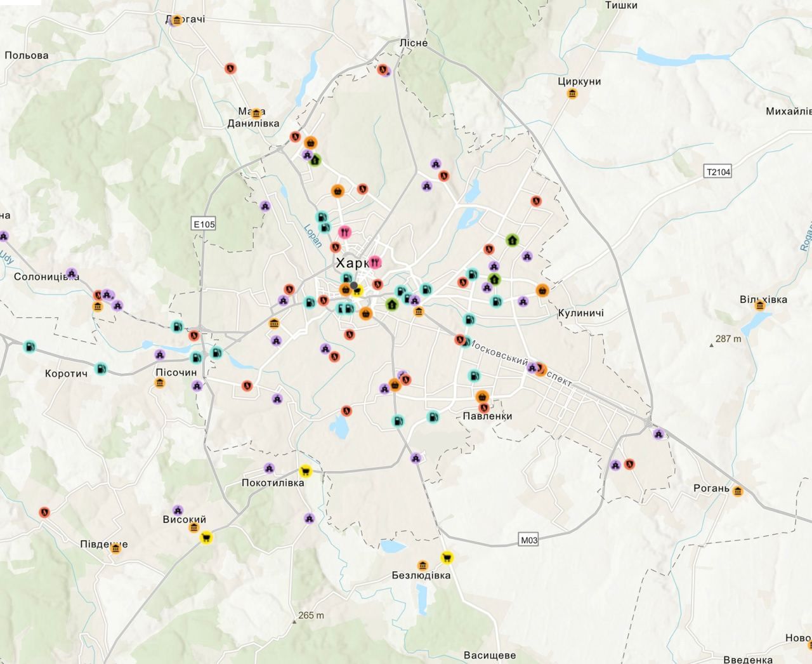The image size is (812, 664).
Task: Click the yellow cart marker below Високий
Action: tap(206, 538)
